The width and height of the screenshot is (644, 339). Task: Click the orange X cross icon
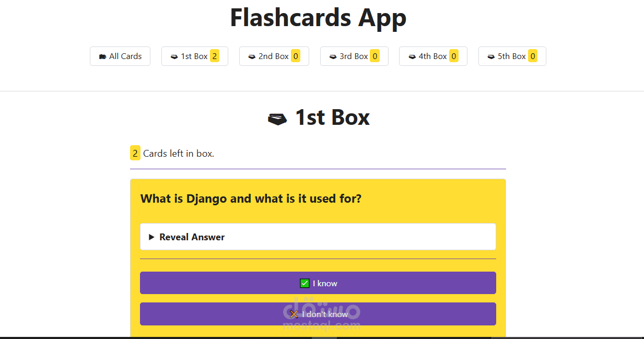tap(294, 314)
